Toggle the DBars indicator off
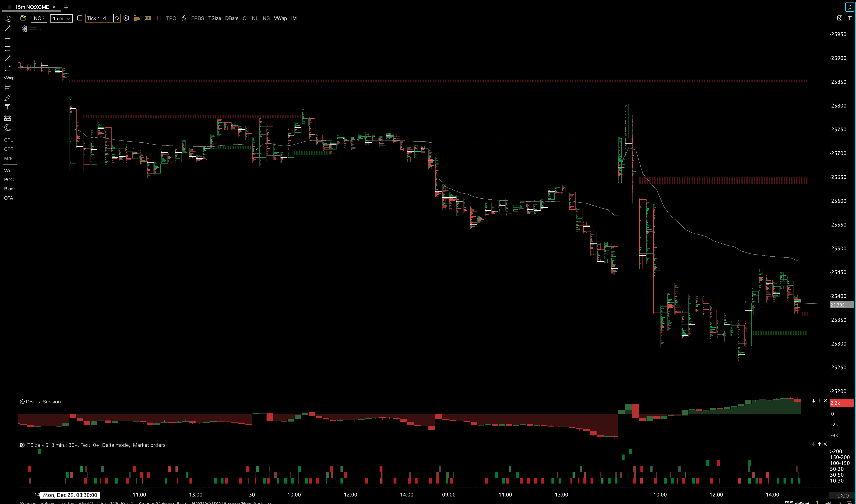The width and height of the screenshot is (856, 504). click(232, 18)
